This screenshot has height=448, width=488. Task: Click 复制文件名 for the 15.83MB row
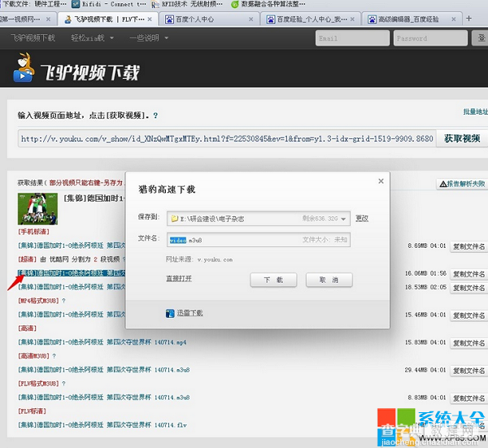click(x=468, y=343)
